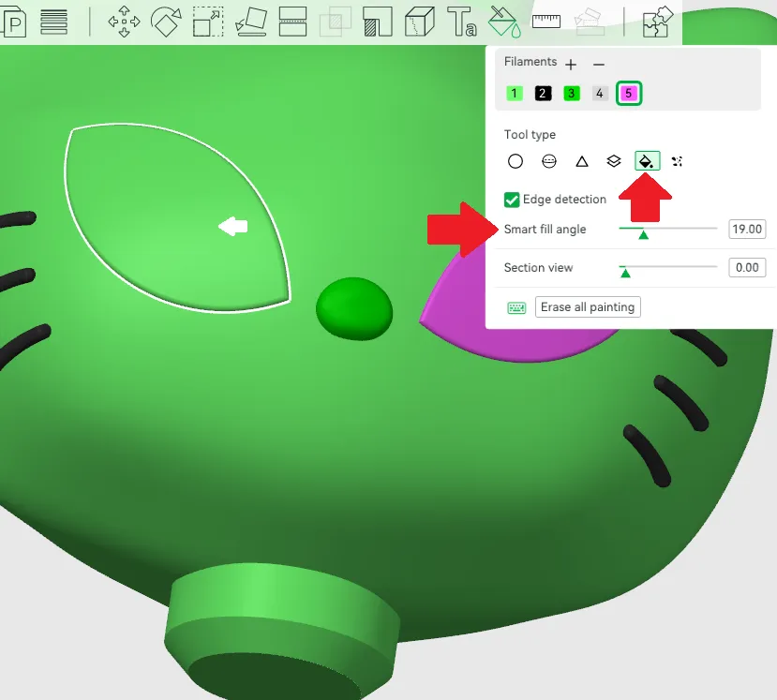Remove a filament with the minus icon
777x700 pixels.
(599, 65)
